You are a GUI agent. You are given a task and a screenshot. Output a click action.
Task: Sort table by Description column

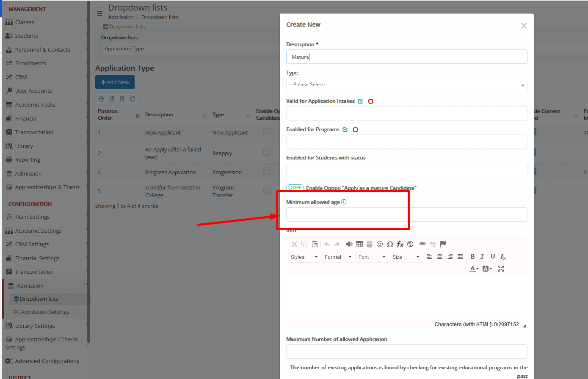pyautogui.click(x=175, y=115)
